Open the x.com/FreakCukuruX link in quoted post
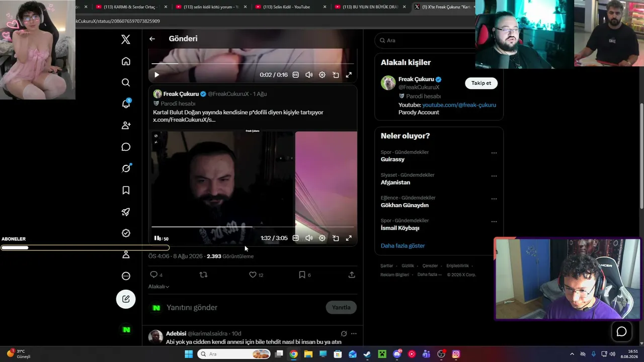The height and width of the screenshot is (362, 644). [x=184, y=120]
